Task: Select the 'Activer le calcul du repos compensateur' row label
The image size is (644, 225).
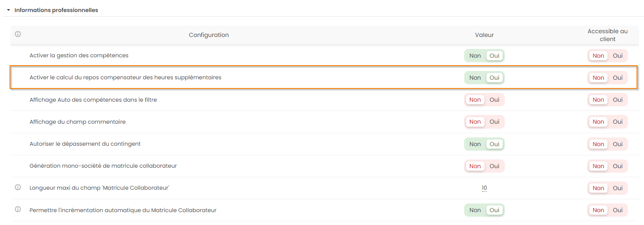Action: tap(125, 78)
